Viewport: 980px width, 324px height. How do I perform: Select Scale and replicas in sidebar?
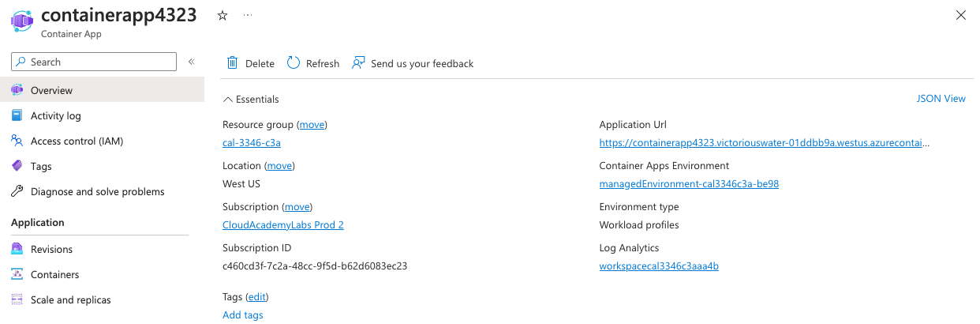tap(70, 300)
